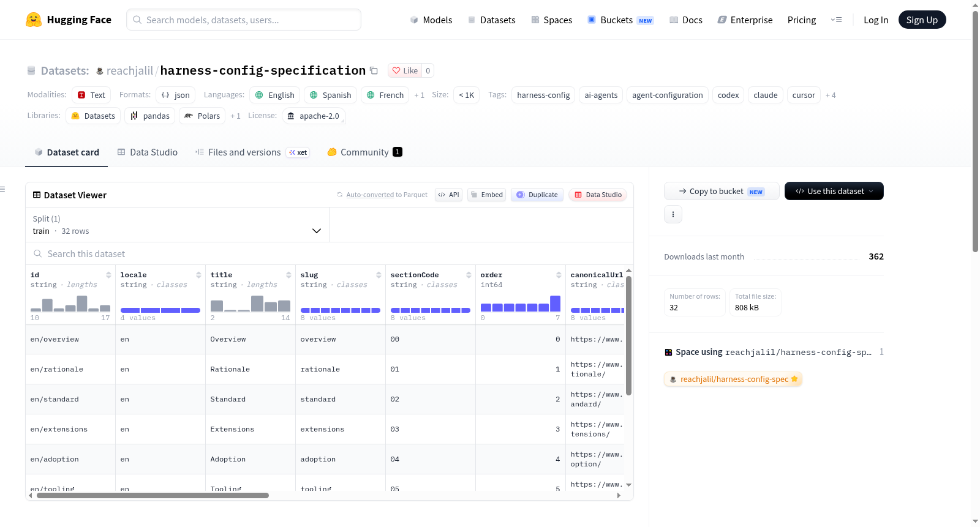
Task: Select the pandas library tag
Action: tap(150, 116)
